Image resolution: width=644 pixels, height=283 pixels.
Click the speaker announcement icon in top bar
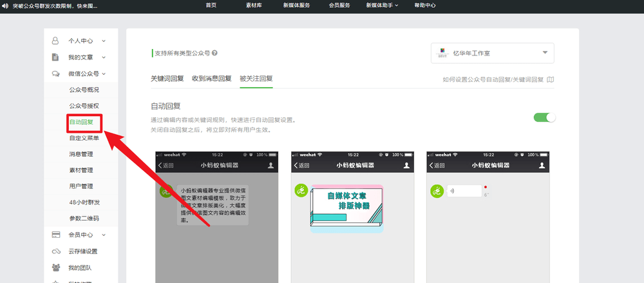pos(6,5)
